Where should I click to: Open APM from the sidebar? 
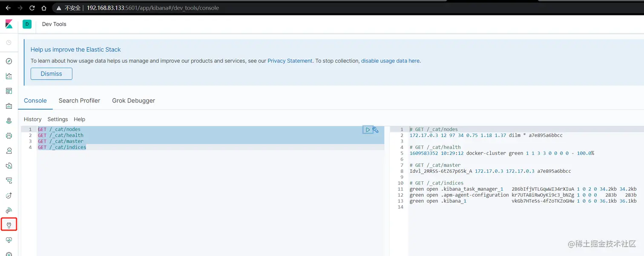pyautogui.click(x=9, y=180)
